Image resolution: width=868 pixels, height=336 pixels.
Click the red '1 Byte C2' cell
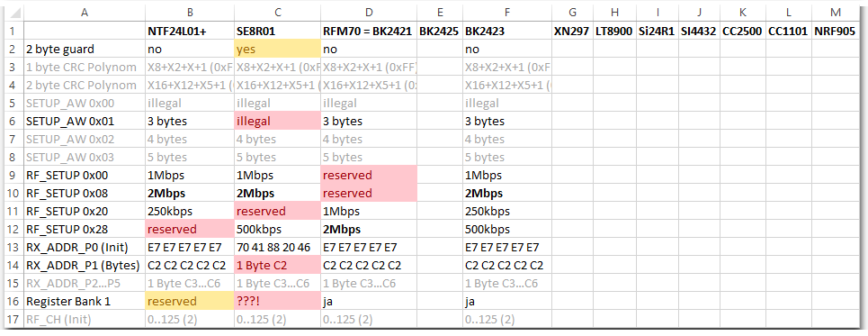[x=277, y=265]
